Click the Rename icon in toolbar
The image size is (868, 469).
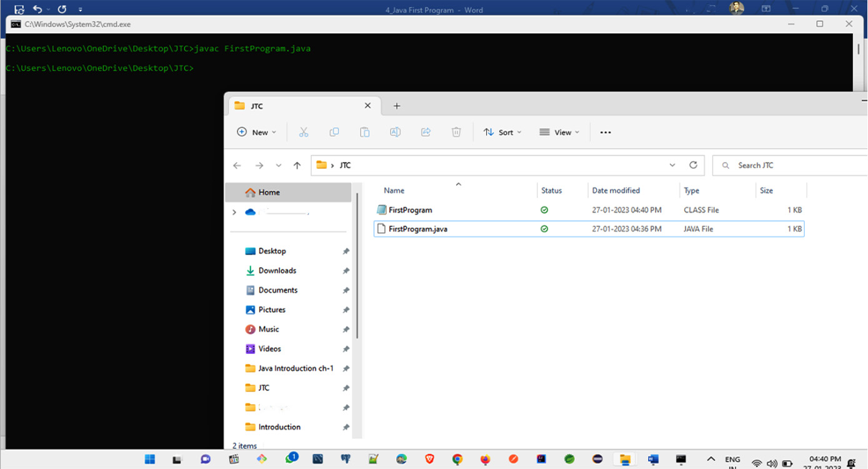[x=395, y=132]
